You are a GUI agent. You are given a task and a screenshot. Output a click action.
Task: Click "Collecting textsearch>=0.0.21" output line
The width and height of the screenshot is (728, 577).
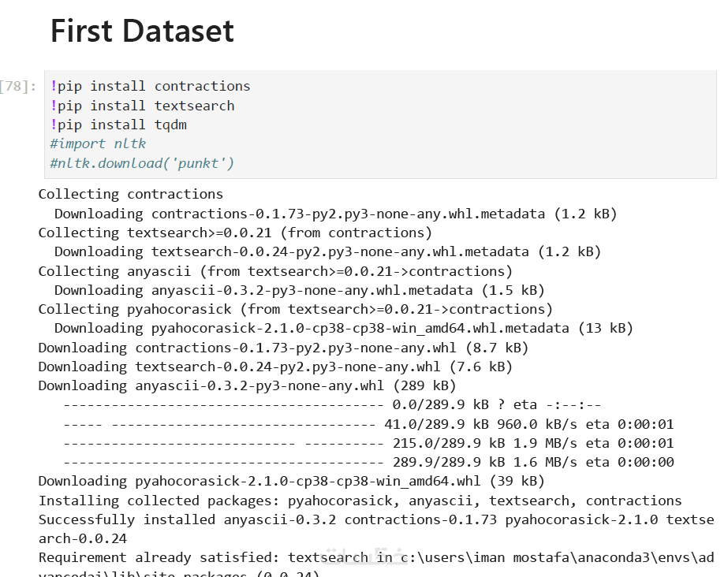(x=235, y=233)
